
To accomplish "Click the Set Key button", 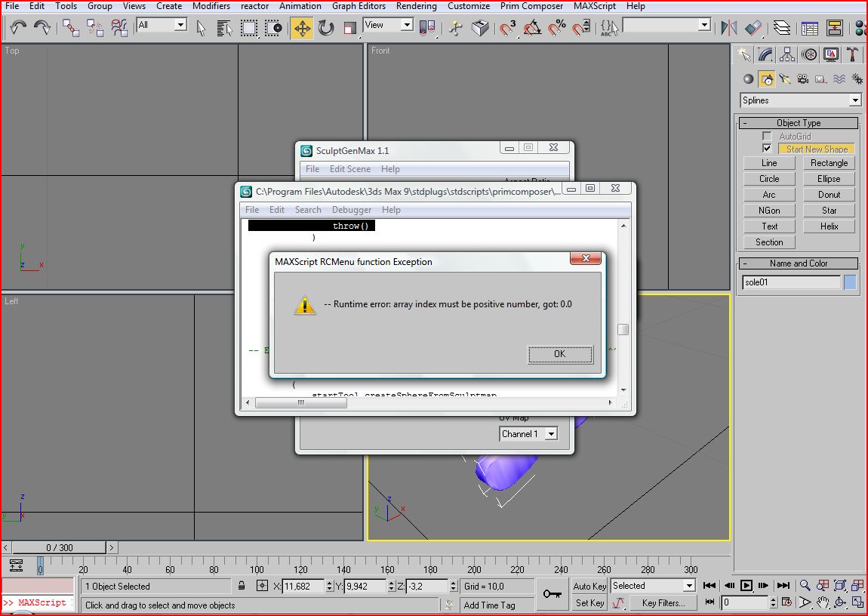I will pos(589,602).
